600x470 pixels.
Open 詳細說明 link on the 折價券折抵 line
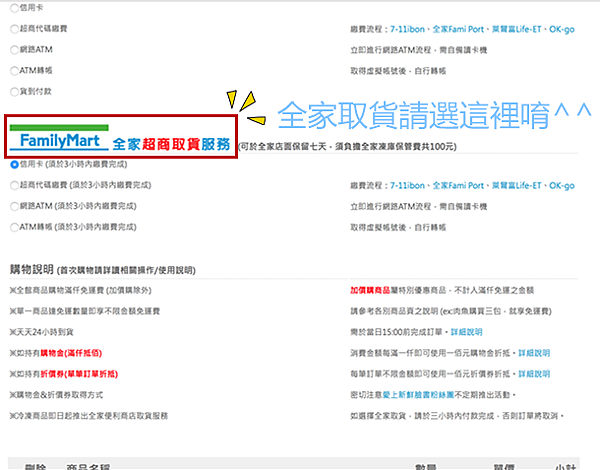pyautogui.click(x=534, y=374)
